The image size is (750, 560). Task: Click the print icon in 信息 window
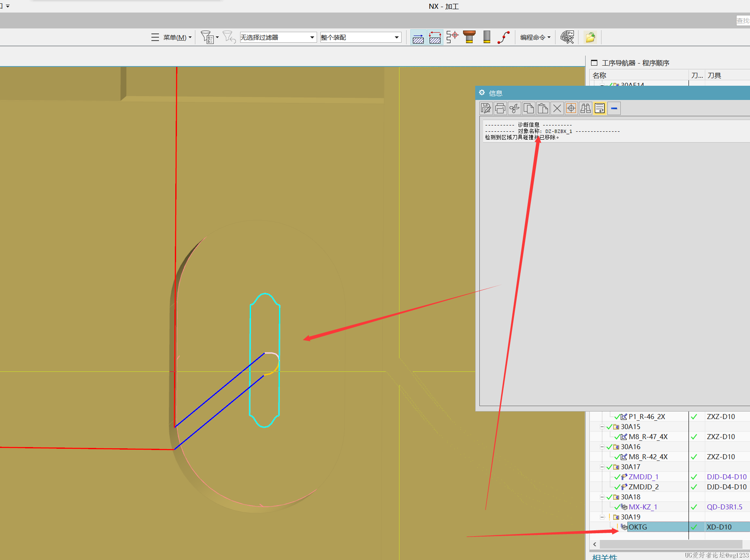(x=500, y=109)
